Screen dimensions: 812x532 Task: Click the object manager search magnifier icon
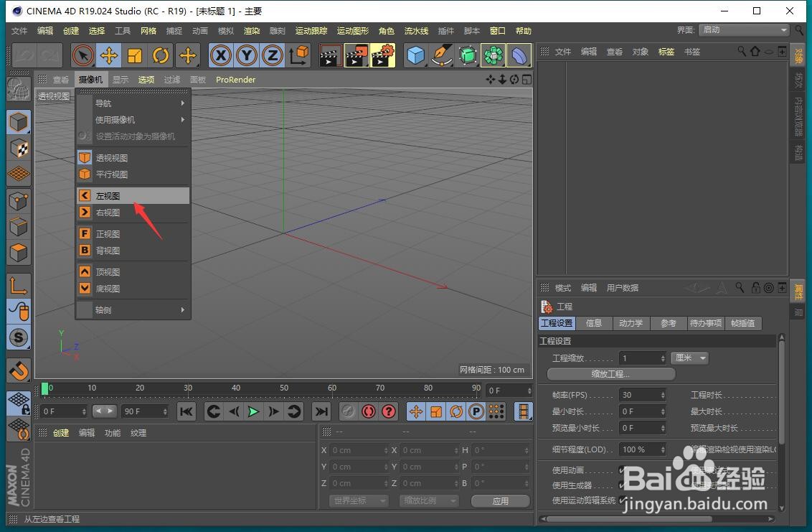click(742, 52)
